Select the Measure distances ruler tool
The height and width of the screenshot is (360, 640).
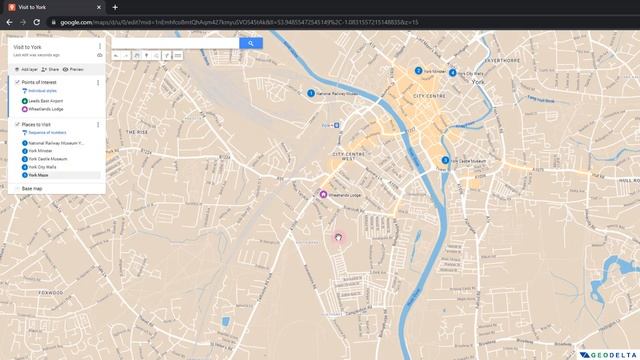(178, 56)
